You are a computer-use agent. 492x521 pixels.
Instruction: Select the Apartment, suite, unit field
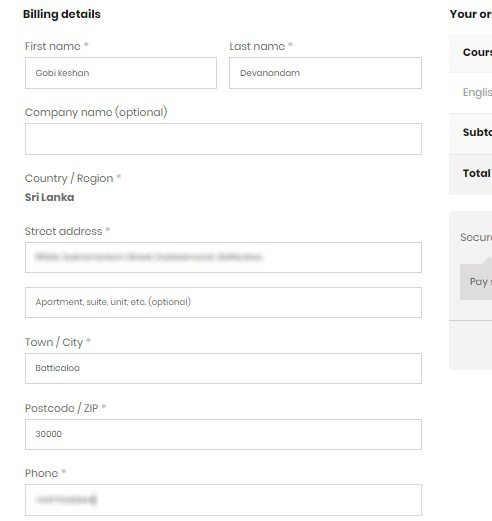pyautogui.click(x=223, y=302)
